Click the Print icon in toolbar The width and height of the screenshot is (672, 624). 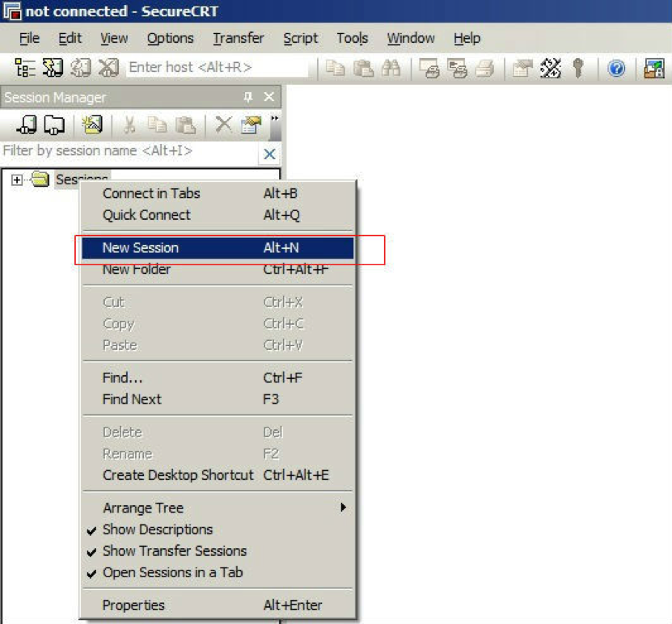pyautogui.click(x=484, y=68)
